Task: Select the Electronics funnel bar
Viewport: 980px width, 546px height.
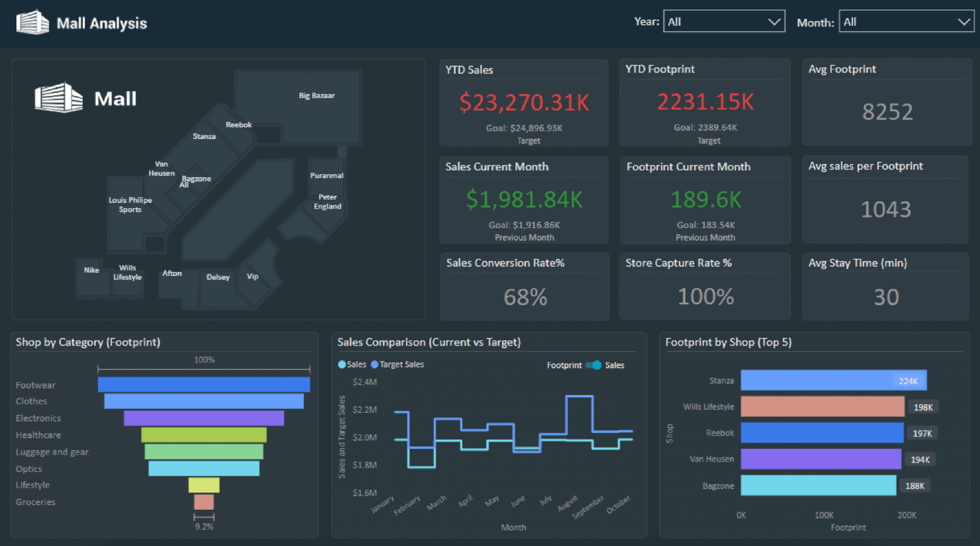Action: click(x=204, y=418)
